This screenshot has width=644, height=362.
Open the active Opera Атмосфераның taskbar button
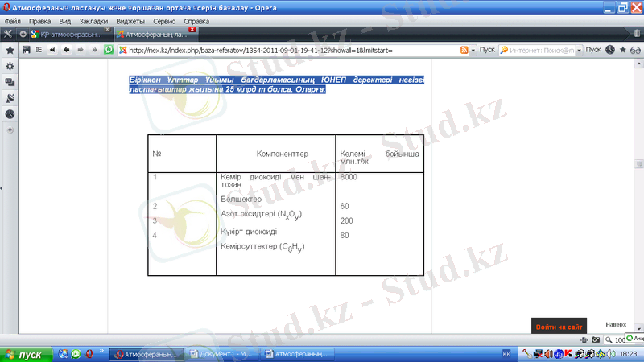[x=147, y=354]
